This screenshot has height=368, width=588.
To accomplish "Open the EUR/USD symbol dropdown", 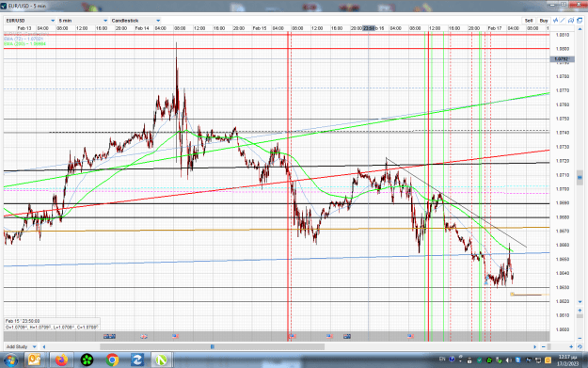I will (x=30, y=21).
